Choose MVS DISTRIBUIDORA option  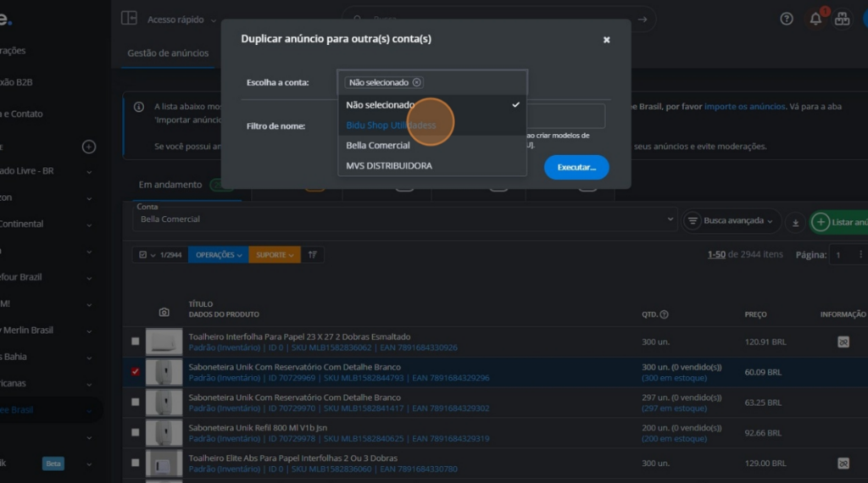click(x=389, y=166)
